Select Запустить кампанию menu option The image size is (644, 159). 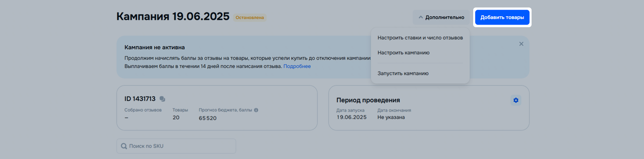coord(403,73)
